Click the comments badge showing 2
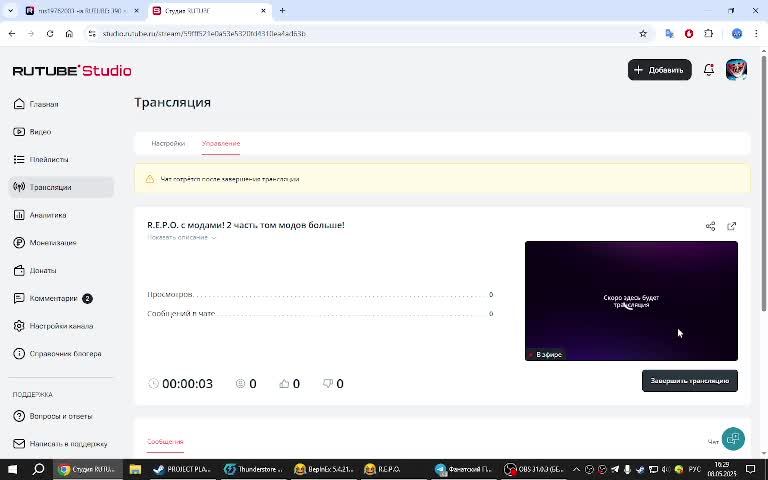The height and width of the screenshot is (480, 768). (87, 298)
